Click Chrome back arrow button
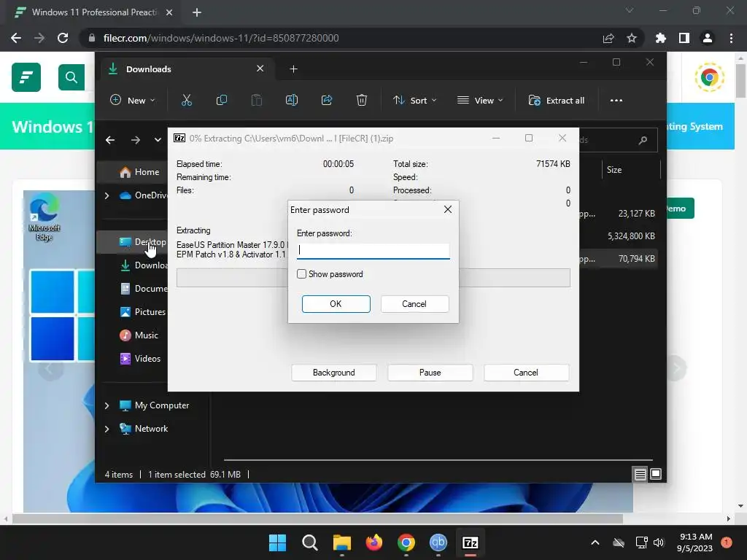 point(16,38)
